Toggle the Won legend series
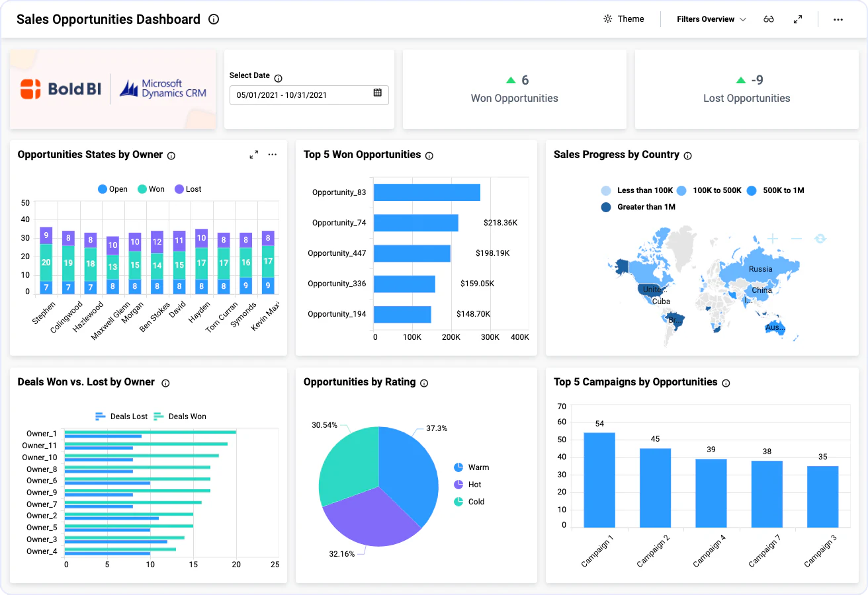The image size is (868, 595). point(151,189)
